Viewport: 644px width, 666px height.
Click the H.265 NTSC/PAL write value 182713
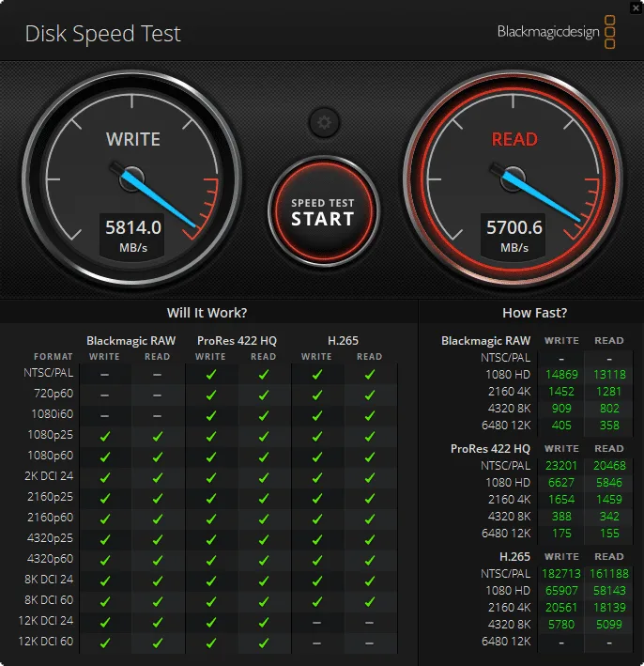(x=561, y=574)
